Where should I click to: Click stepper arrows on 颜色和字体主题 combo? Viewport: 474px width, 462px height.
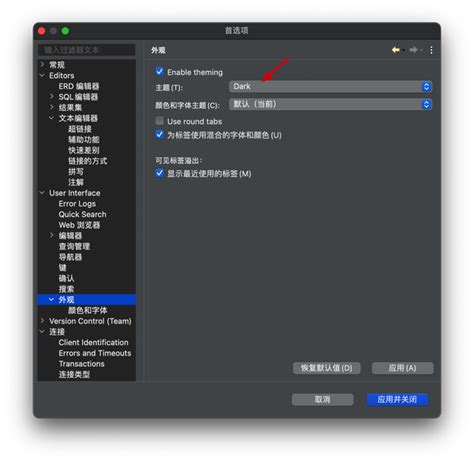tap(426, 104)
